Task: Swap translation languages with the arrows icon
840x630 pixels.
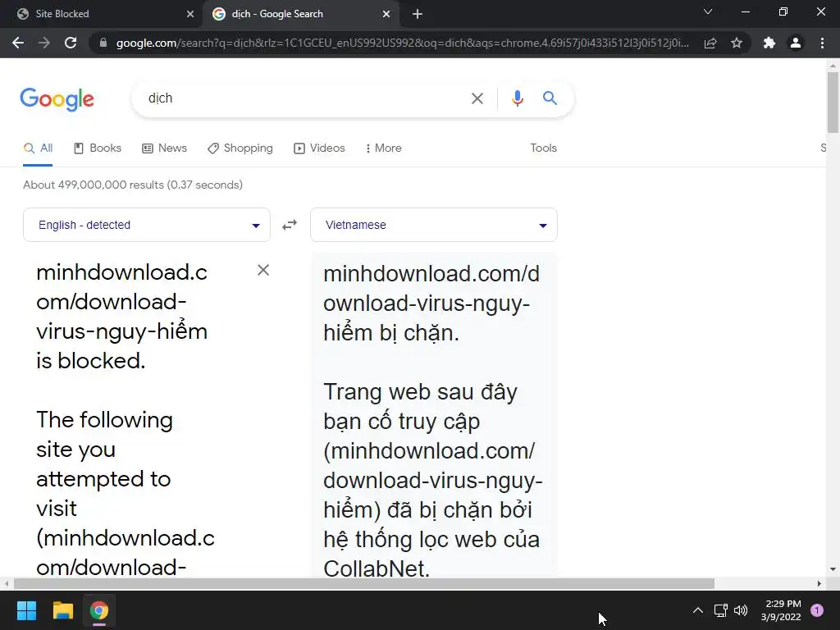Action: point(290,225)
